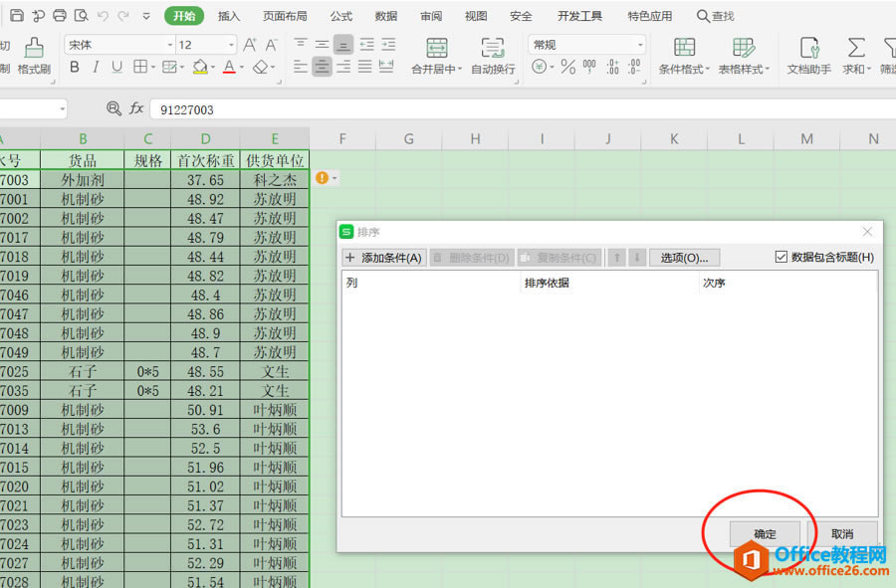Click the percent style icon
This screenshot has height=588, width=896.
point(567,67)
